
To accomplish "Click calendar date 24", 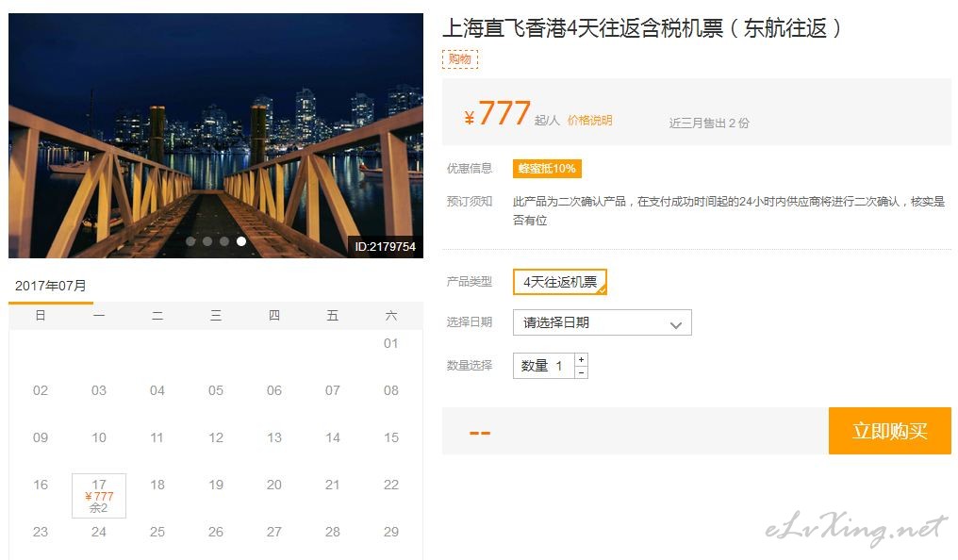I will [99, 532].
